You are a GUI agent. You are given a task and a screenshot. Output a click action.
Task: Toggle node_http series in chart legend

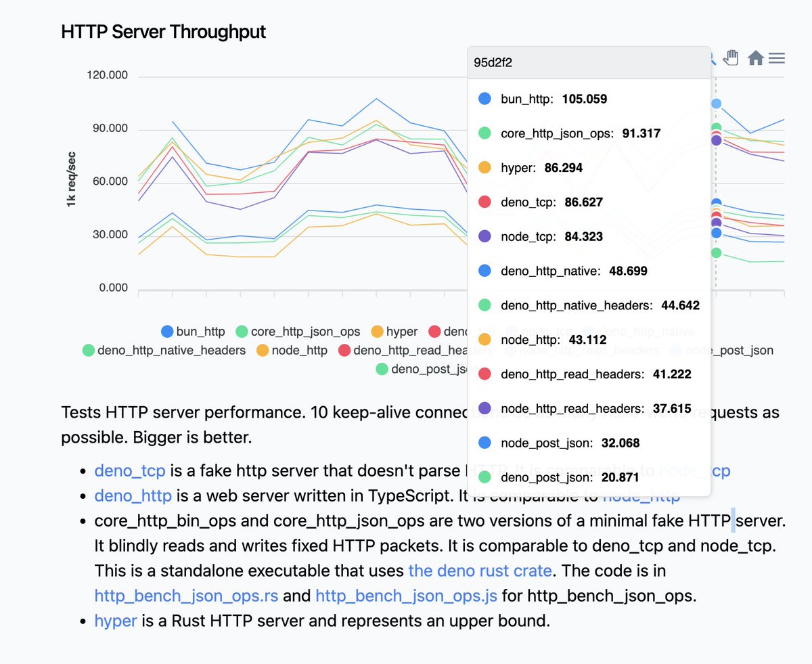pos(292,351)
